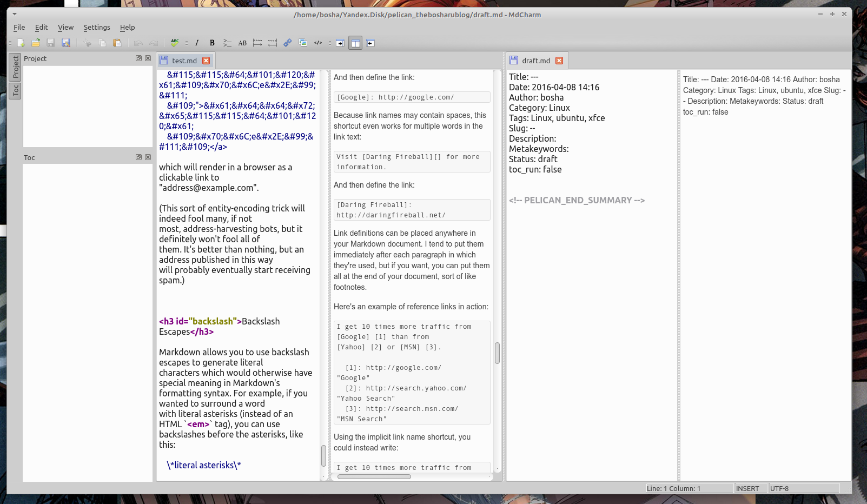Click the backslash h3 heading line

pyautogui.click(x=220, y=326)
